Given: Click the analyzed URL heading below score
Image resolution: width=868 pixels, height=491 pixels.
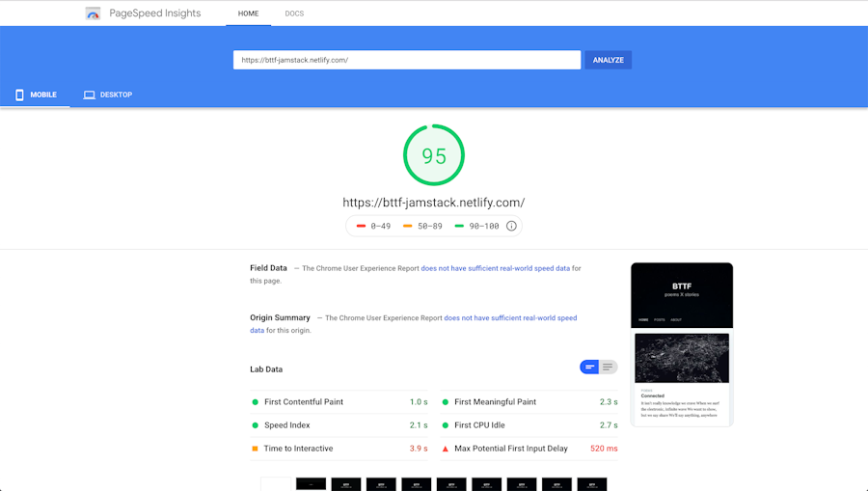Looking at the screenshot, I should coord(433,203).
